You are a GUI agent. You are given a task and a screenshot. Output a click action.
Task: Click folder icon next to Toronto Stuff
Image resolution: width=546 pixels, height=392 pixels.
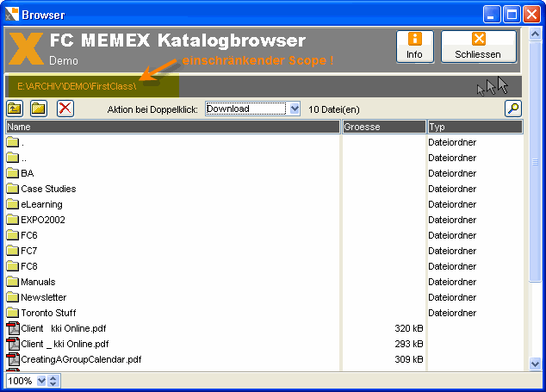(13, 312)
